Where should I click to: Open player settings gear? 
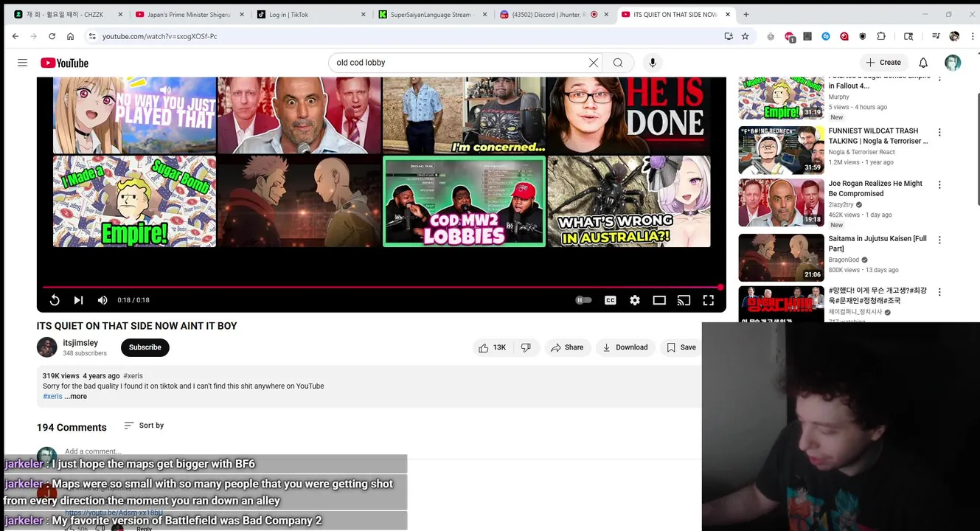[x=635, y=300]
